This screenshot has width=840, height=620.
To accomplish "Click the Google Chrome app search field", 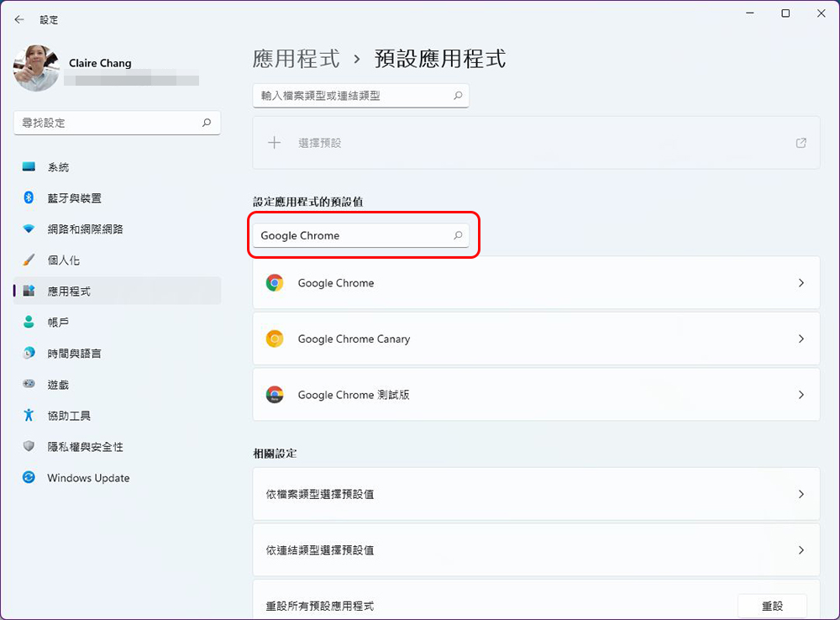I will coord(360,235).
